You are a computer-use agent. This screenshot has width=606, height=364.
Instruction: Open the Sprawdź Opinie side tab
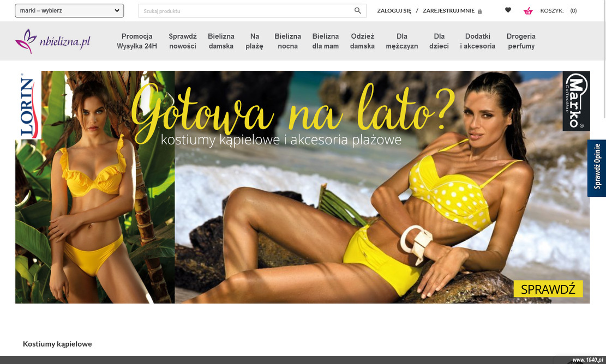[597, 168]
